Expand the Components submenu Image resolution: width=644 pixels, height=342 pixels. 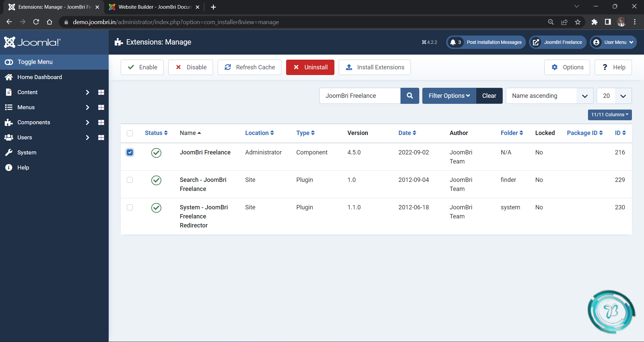[x=87, y=122]
